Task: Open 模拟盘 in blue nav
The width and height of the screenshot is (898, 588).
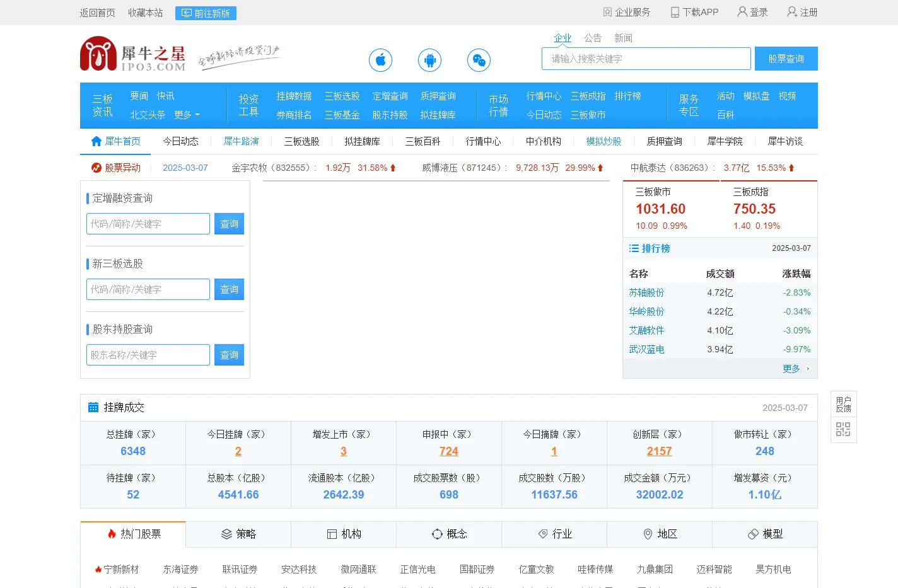Action: (x=756, y=96)
